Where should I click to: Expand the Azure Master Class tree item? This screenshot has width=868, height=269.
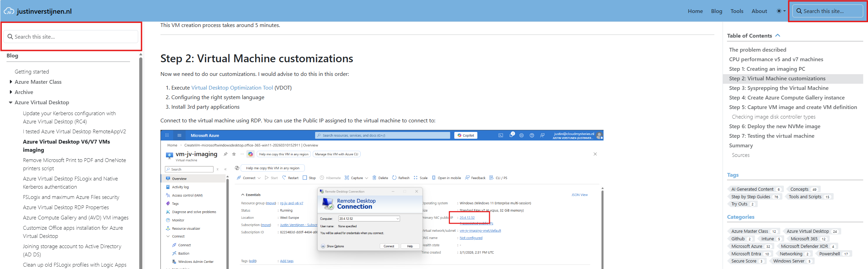(11, 82)
